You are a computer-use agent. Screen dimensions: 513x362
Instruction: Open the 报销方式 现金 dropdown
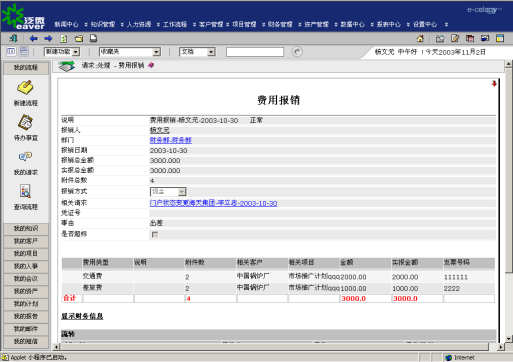click(x=168, y=191)
